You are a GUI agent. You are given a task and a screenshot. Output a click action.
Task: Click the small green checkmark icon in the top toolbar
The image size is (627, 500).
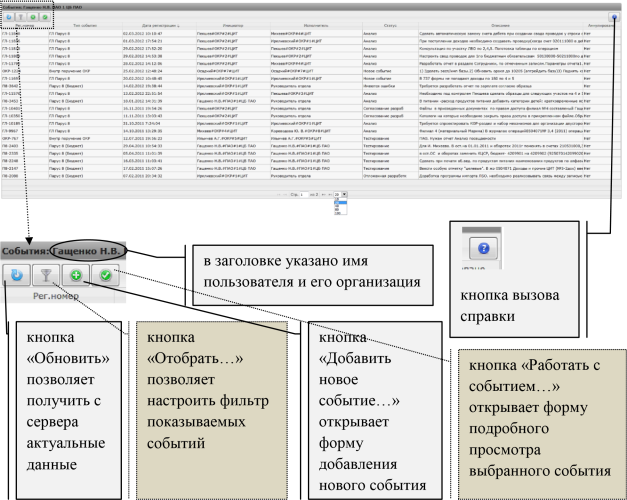pos(45,17)
